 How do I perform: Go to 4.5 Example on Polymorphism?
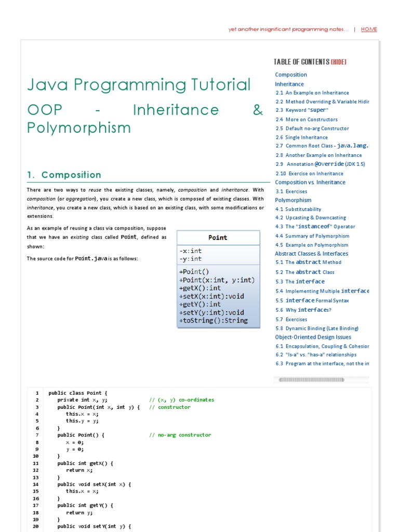coord(312,245)
